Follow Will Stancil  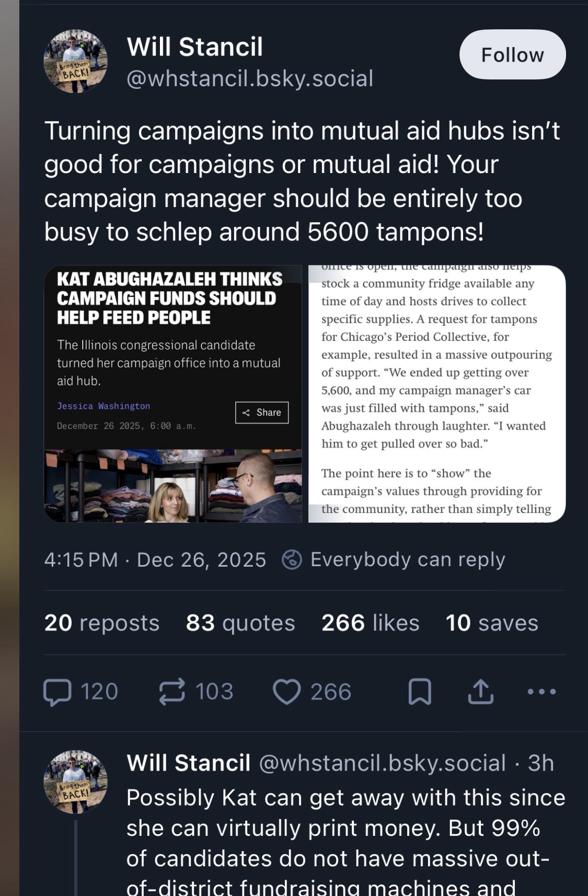tap(512, 55)
